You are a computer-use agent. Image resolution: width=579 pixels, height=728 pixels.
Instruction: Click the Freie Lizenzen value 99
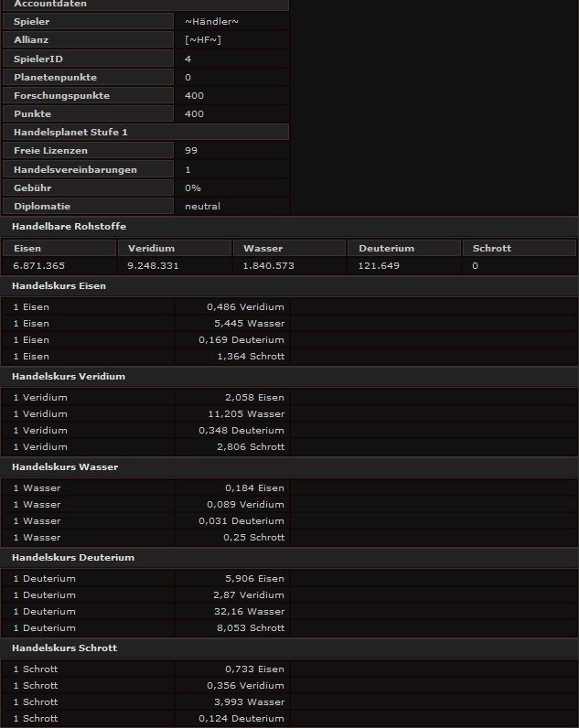(191, 151)
